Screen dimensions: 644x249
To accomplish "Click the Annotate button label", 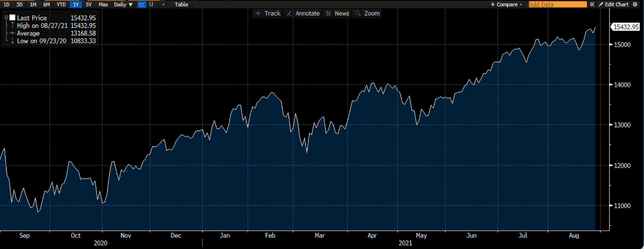I will [x=307, y=13].
